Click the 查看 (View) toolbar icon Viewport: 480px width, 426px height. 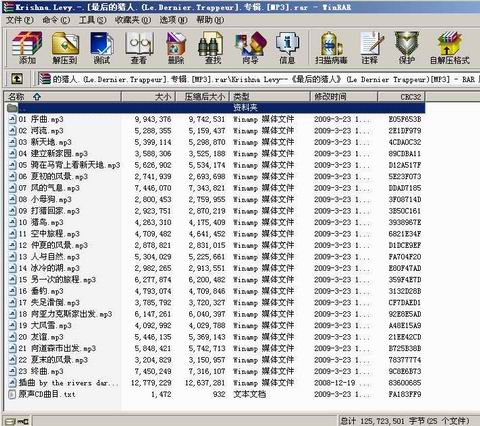click(139, 47)
